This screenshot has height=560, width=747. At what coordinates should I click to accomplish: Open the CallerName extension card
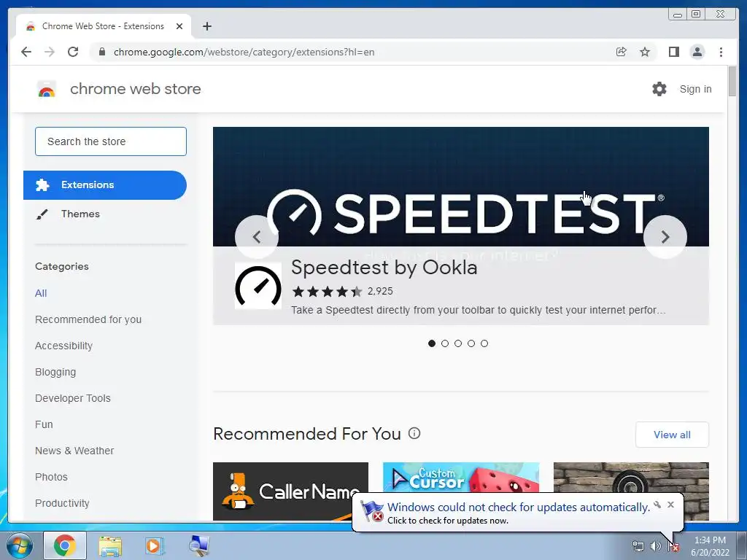click(290, 491)
